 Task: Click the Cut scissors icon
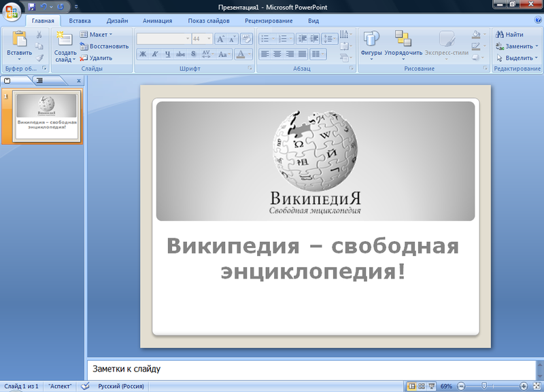[39, 34]
